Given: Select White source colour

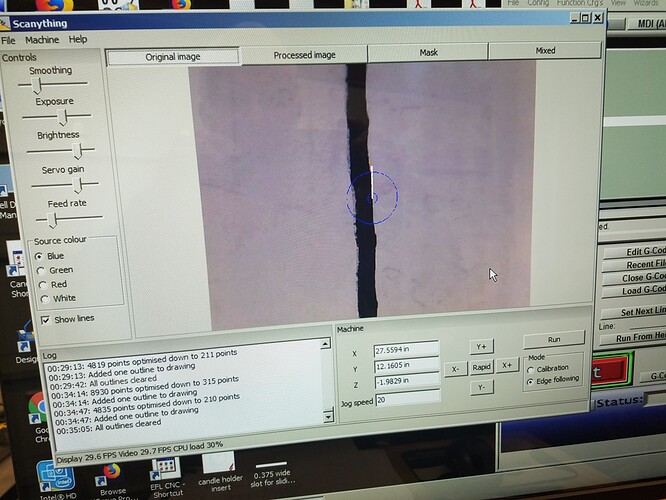Looking at the screenshot, I should pyautogui.click(x=45, y=299).
